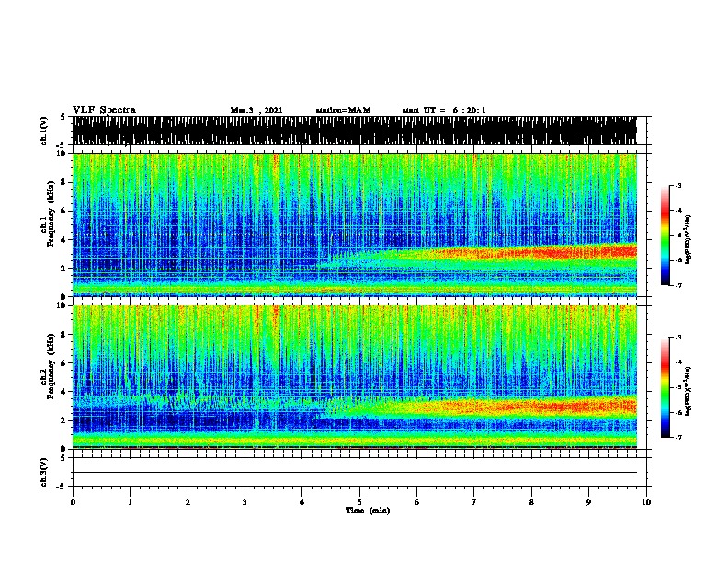Viewport: 728px width, 563px height.
Task: Click the ch.1 color scale bar
Action: pos(665,236)
